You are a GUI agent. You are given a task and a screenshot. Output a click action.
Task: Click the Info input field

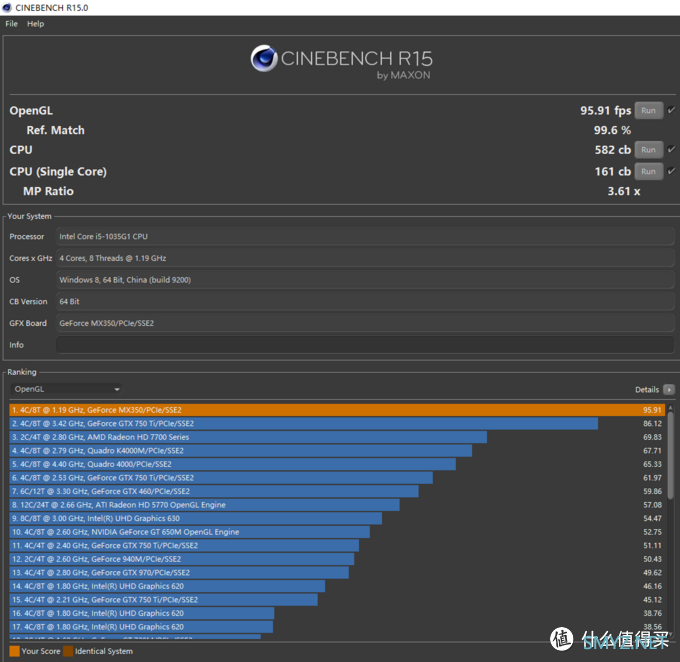[x=365, y=345]
